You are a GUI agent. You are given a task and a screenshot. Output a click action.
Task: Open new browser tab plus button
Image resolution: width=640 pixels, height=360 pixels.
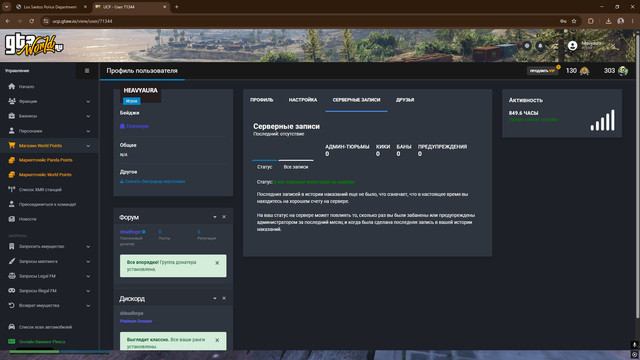[177, 7]
